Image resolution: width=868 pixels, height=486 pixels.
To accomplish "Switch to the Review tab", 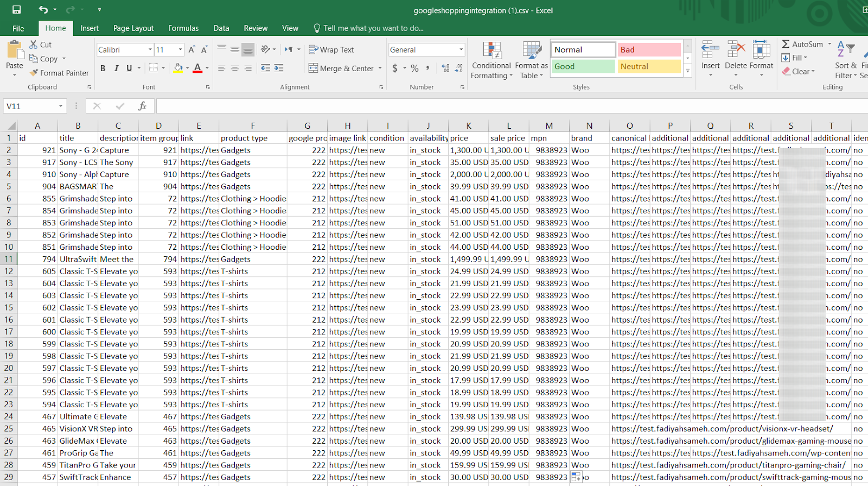I will (x=256, y=28).
